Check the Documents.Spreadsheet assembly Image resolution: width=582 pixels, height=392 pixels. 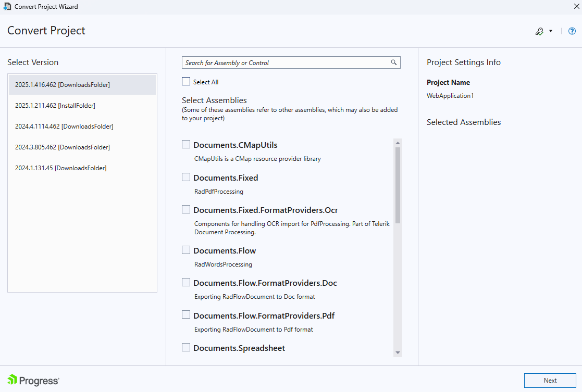pos(186,347)
